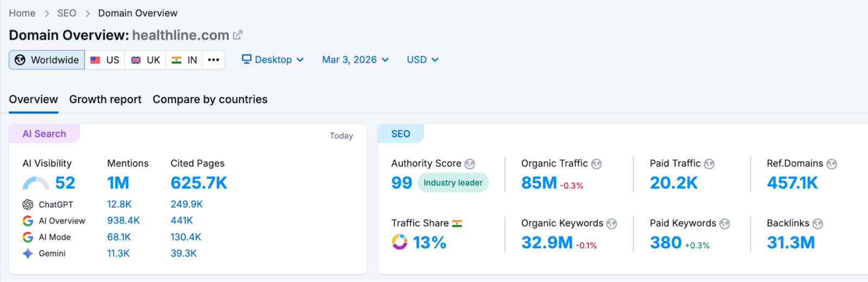Select the Worldwide database toggle

tap(47, 60)
